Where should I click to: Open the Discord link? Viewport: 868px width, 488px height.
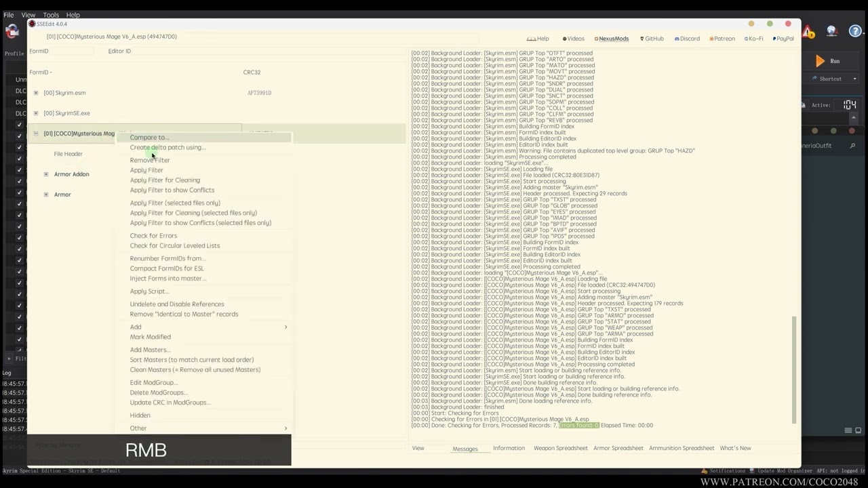(687, 39)
